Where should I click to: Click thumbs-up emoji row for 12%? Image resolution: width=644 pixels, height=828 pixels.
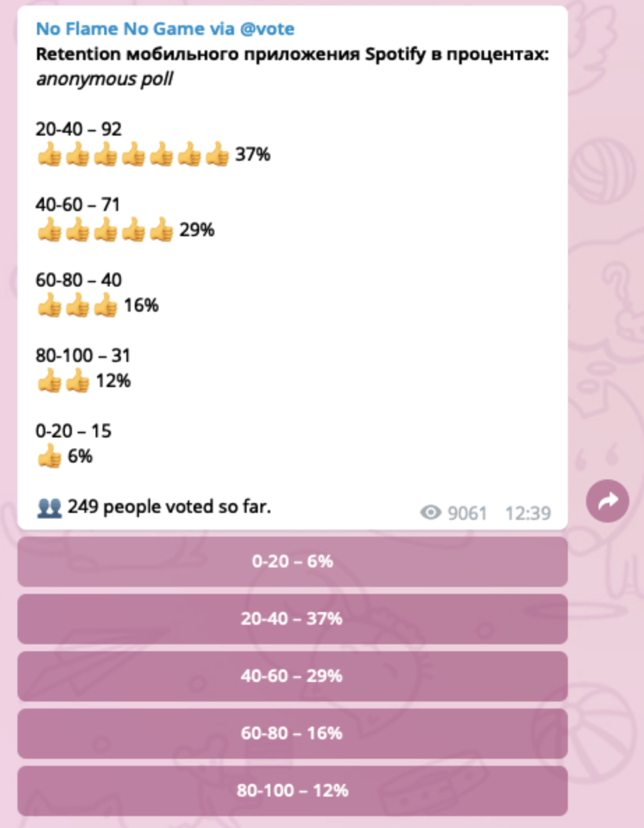click(63, 381)
